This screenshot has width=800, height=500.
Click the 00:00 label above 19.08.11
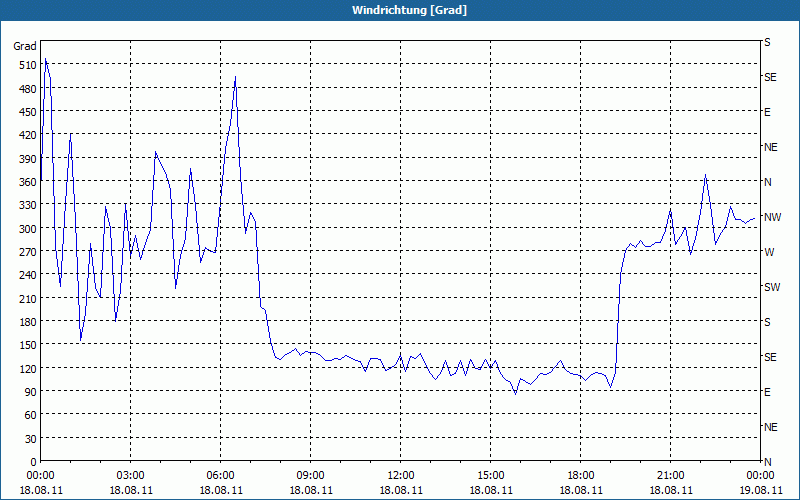click(760, 476)
